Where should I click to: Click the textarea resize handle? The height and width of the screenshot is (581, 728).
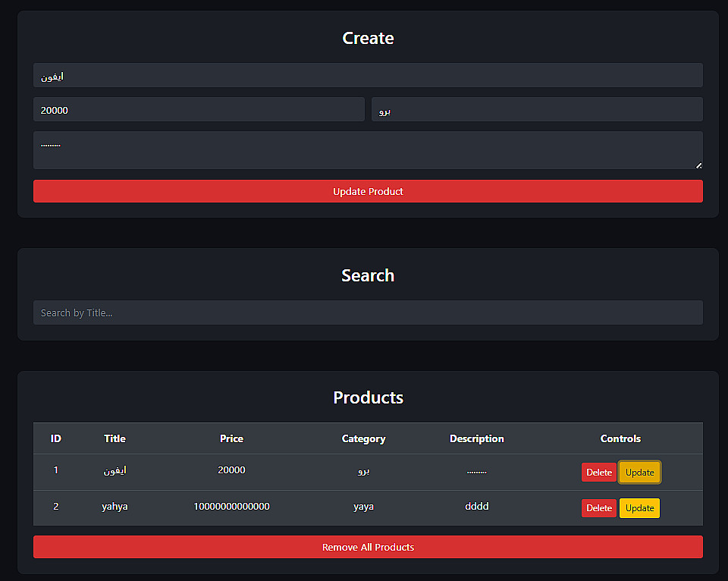698,165
